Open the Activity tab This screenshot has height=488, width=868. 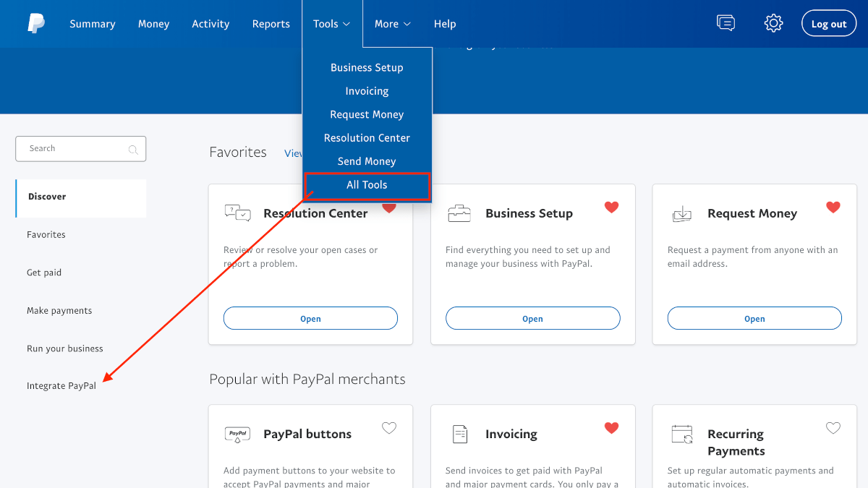click(x=210, y=24)
